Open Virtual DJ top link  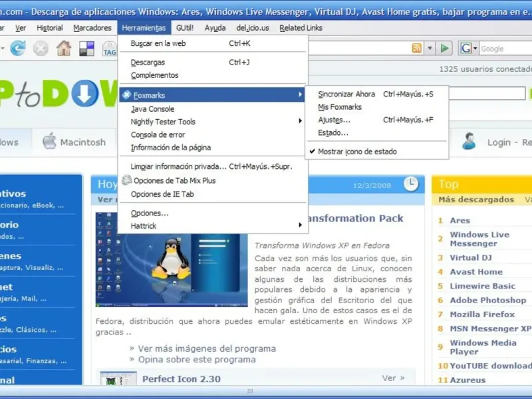[x=471, y=257]
